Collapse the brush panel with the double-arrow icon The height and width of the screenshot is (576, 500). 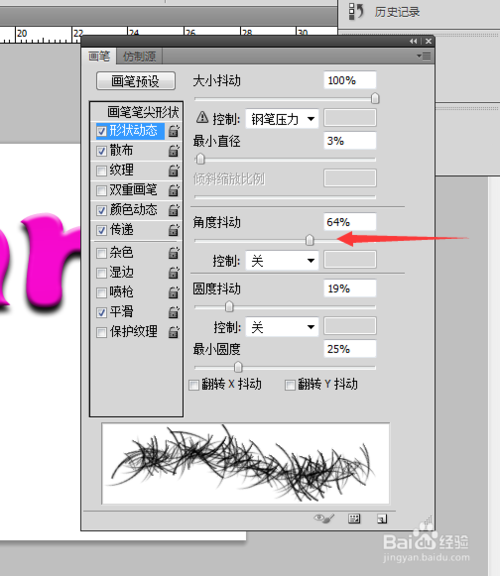click(x=413, y=41)
